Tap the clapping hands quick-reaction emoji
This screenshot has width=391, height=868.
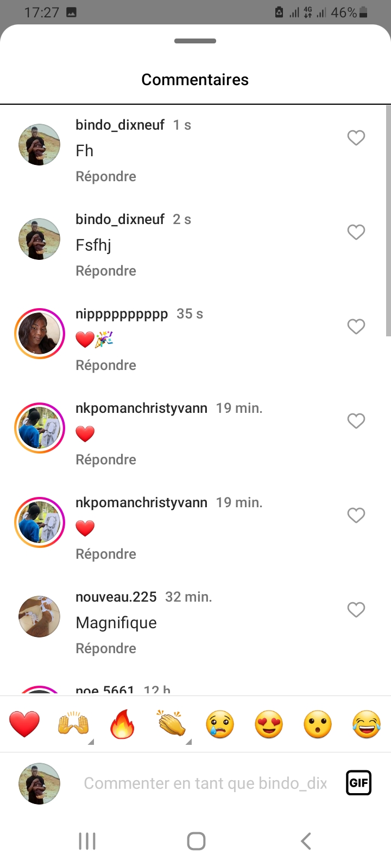tap(171, 724)
